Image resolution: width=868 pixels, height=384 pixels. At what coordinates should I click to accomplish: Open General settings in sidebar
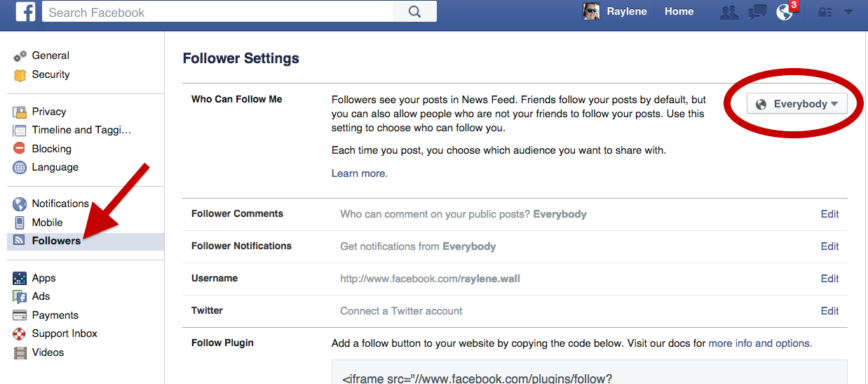click(50, 55)
